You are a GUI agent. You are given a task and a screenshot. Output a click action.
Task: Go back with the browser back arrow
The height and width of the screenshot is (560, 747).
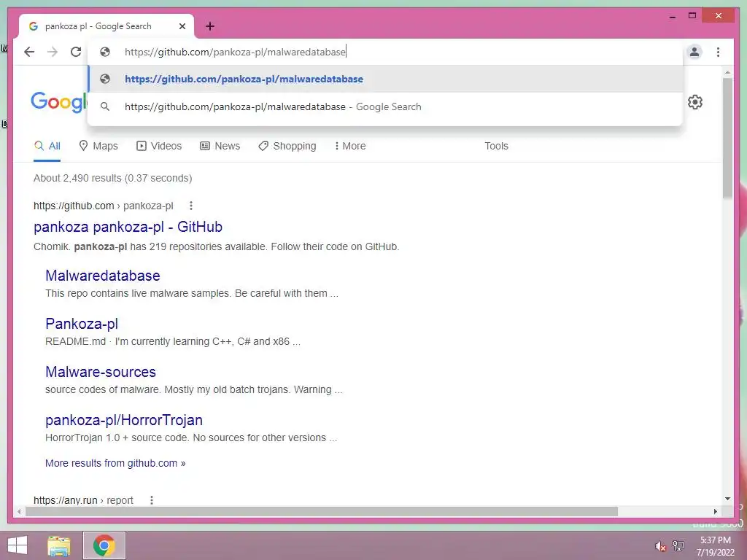tap(29, 52)
